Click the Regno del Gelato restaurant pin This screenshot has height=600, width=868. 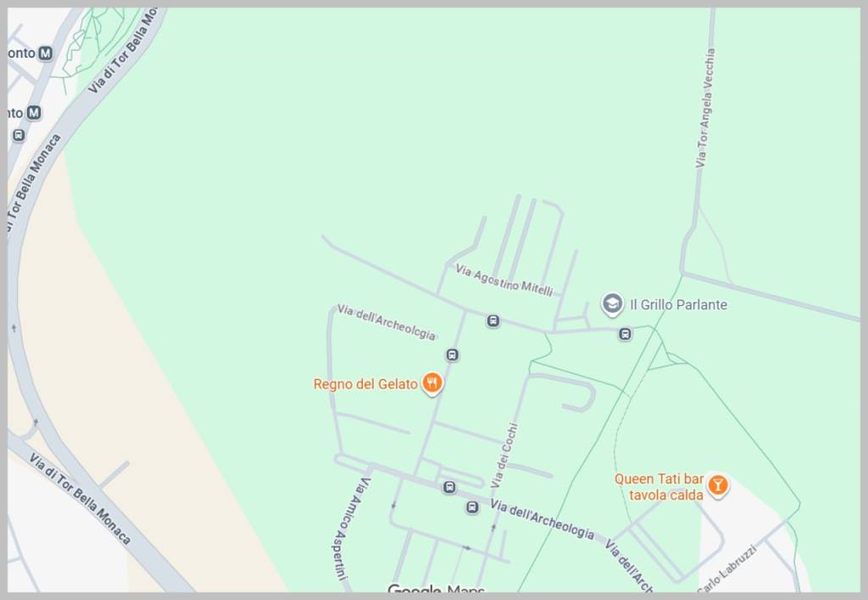tap(431, 383)
